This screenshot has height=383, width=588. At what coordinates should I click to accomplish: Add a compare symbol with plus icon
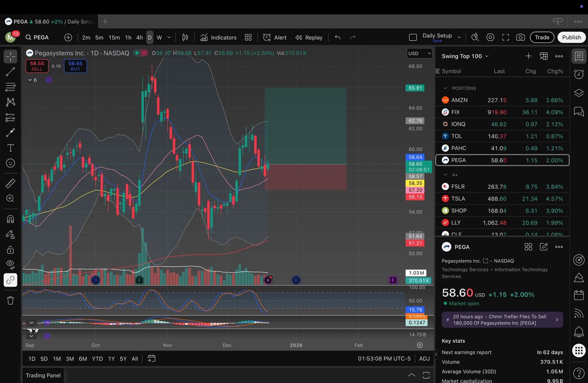(68, 37)
